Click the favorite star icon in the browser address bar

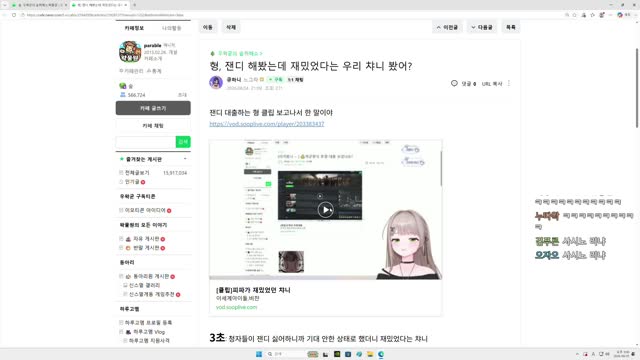tap(574, 15)
